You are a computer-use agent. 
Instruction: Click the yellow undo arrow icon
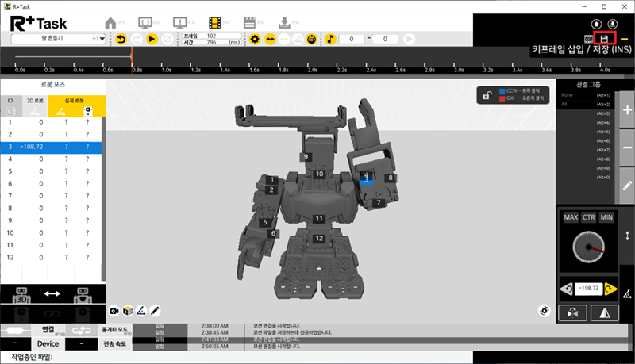pyautogui.click(x=121, y=38)
